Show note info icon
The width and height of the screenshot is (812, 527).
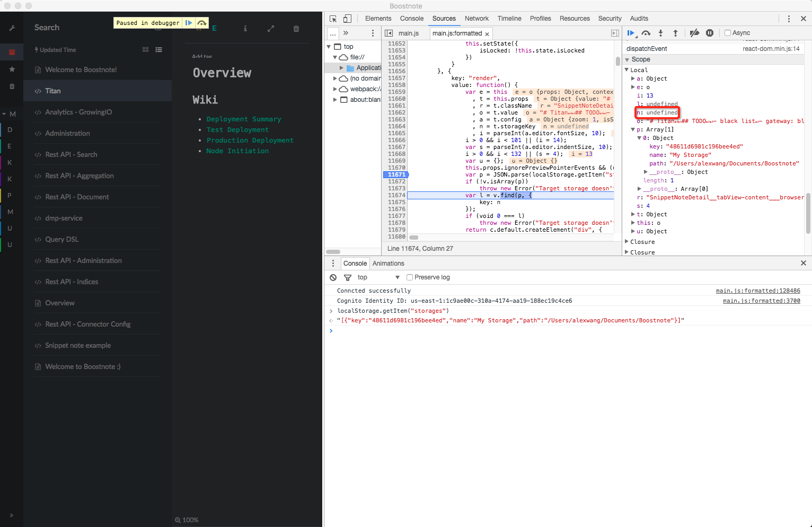click(245, 29)
